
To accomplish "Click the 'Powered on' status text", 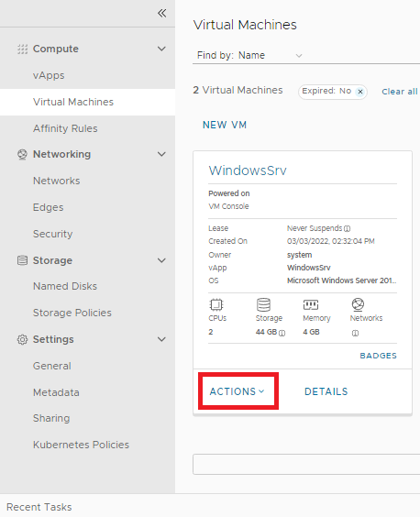I will [229, 193].
